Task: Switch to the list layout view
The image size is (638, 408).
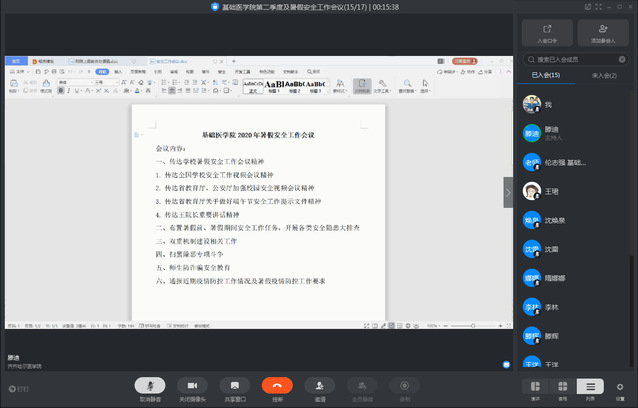Action: tap(591, 387)
